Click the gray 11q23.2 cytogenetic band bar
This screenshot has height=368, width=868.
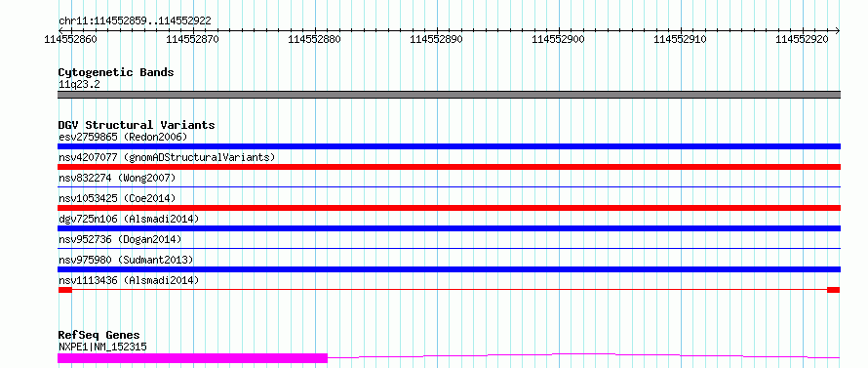(x=449, y=95)
